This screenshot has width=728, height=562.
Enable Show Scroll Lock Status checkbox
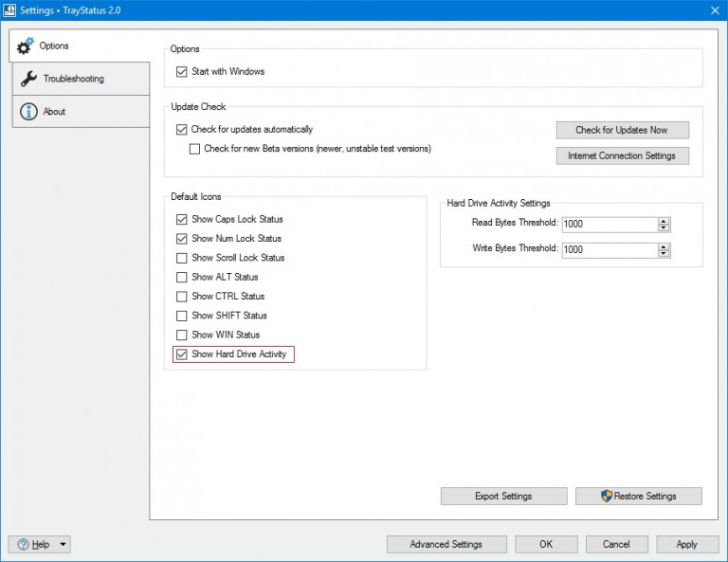[x=182, y=258]
